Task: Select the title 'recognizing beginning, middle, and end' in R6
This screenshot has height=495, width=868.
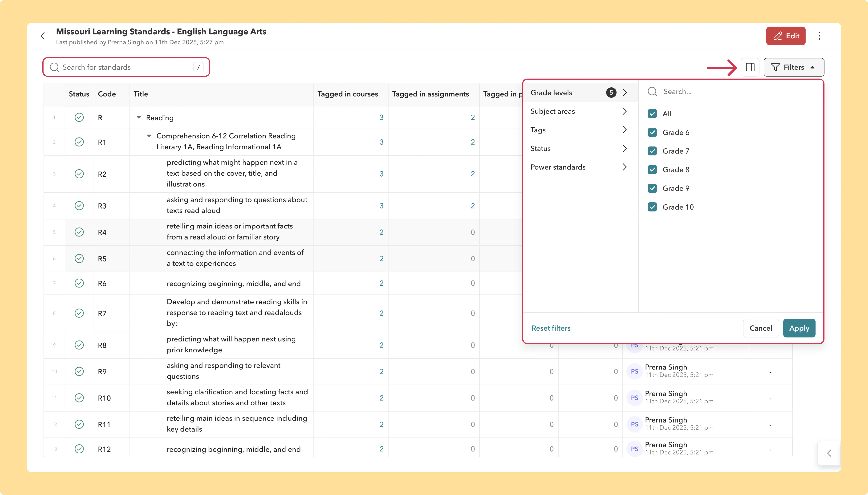Action: [x=234, y=284]
